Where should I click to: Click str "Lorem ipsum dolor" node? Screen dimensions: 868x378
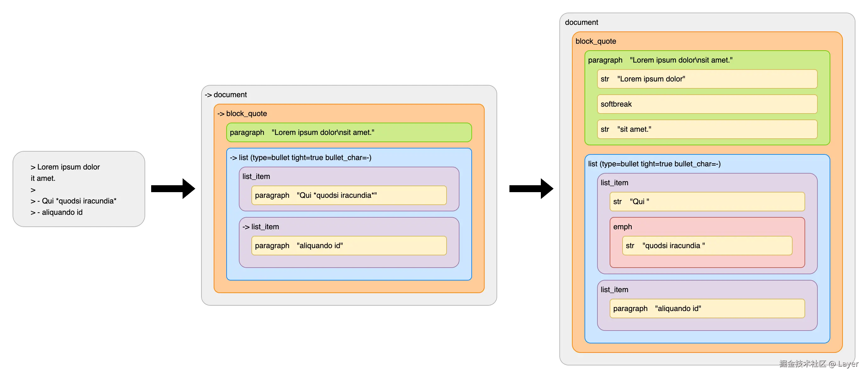[x=707, y=79]
